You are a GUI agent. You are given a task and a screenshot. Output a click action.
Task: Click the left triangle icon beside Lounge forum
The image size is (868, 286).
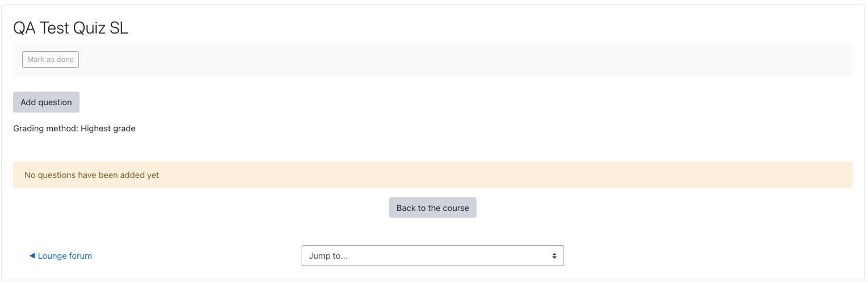(32, 256)
